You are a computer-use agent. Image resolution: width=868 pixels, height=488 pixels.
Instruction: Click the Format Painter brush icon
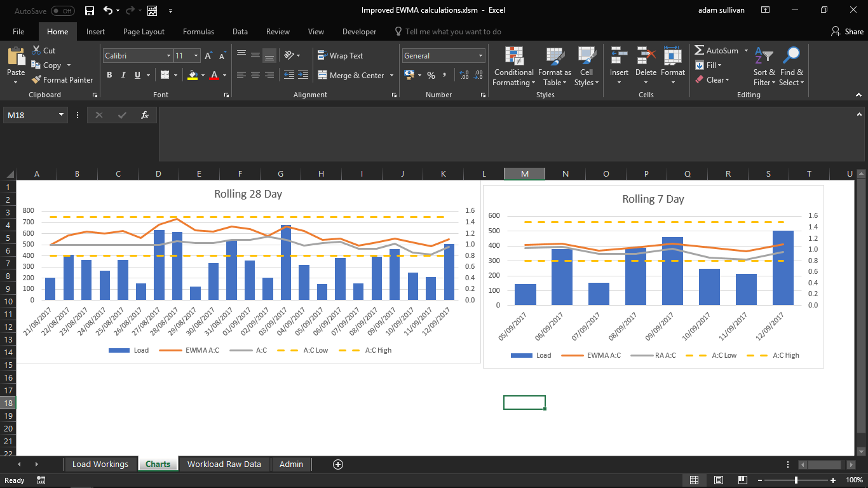pyautogui.click(x=36, y=80)
